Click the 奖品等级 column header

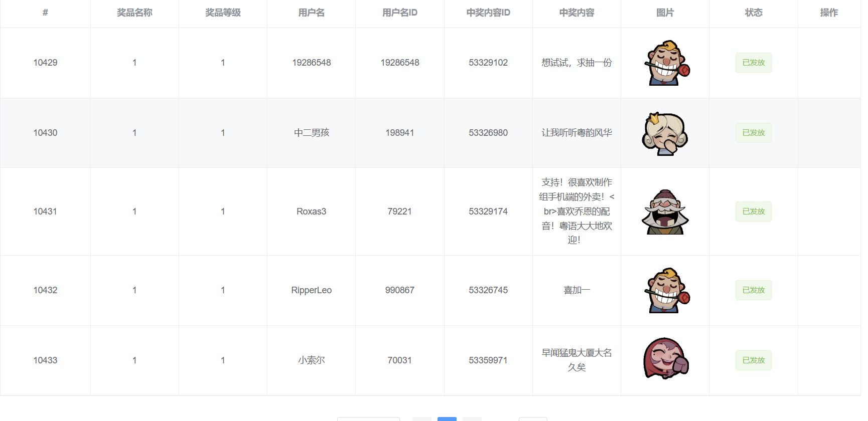pos(223,13)
